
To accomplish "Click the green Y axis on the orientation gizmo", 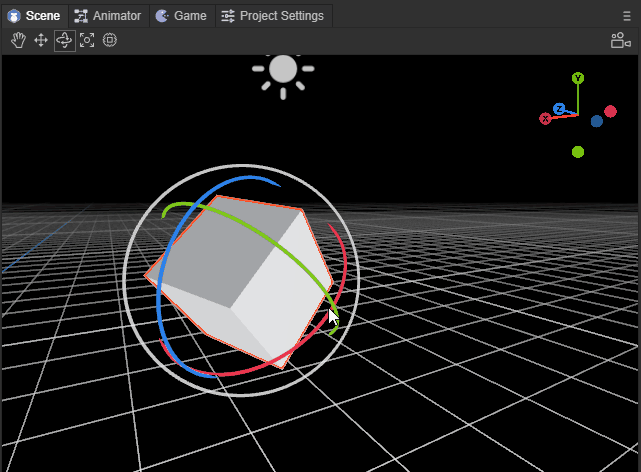I will point(578,78).
